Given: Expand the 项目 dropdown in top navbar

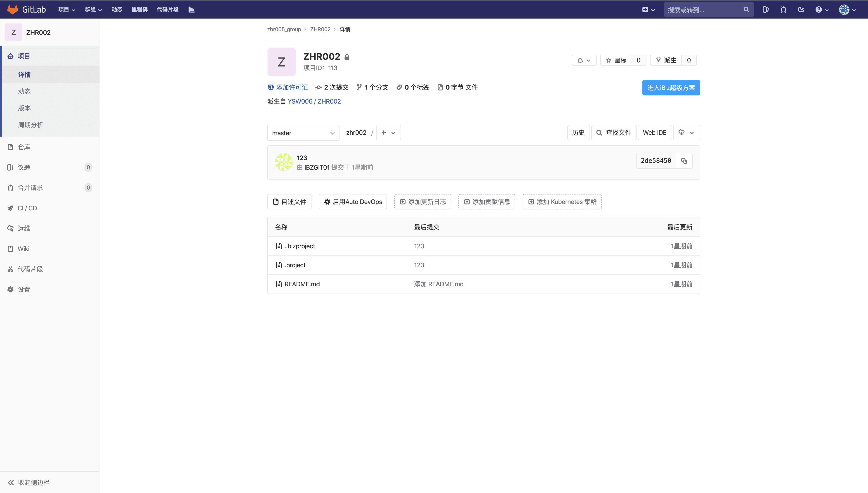Looking at the screenshot, I should [x=67, y=9].
